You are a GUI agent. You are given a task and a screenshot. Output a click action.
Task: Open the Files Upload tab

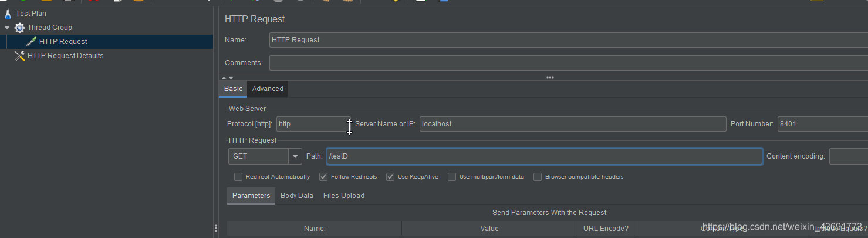[x=344, y=196]
